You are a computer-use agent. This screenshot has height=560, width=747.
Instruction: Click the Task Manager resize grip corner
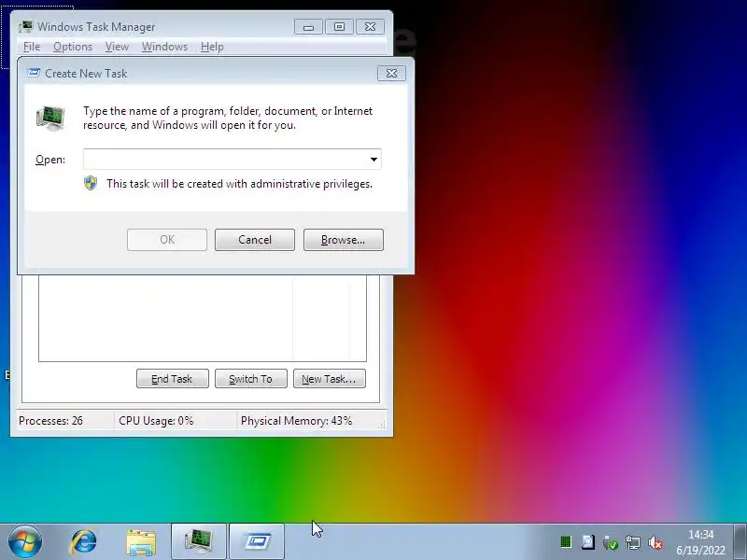pyautogui.click(x=382, y=425)
